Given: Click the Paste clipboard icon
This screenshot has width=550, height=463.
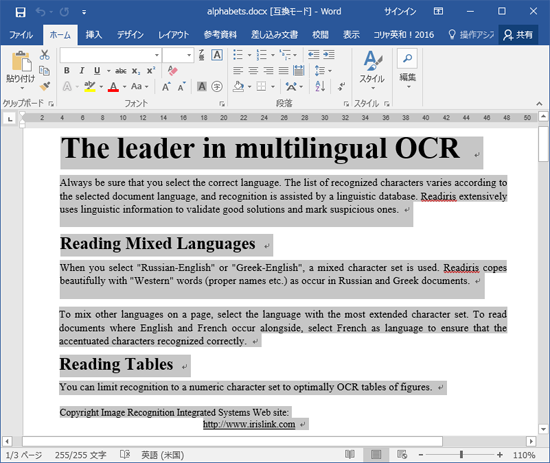Looking at the screenshot, I should pos(21,62).
